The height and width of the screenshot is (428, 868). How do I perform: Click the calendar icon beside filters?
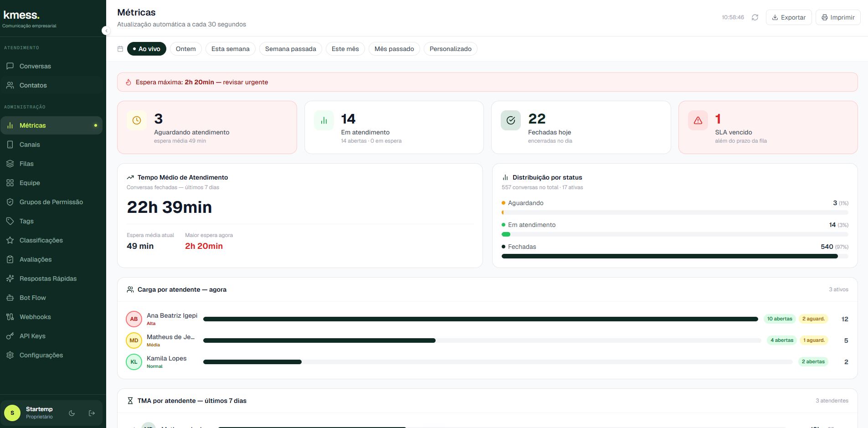coord(120,49)
